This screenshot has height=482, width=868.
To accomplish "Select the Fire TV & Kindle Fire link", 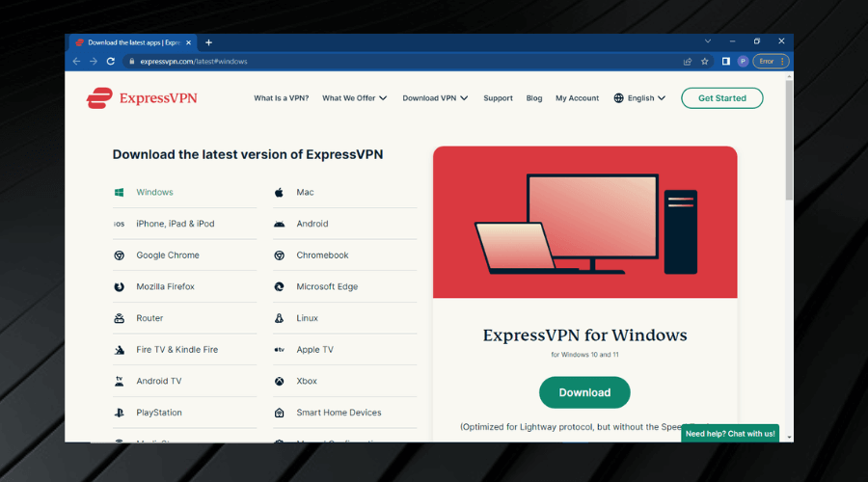I will pos(177,350).
